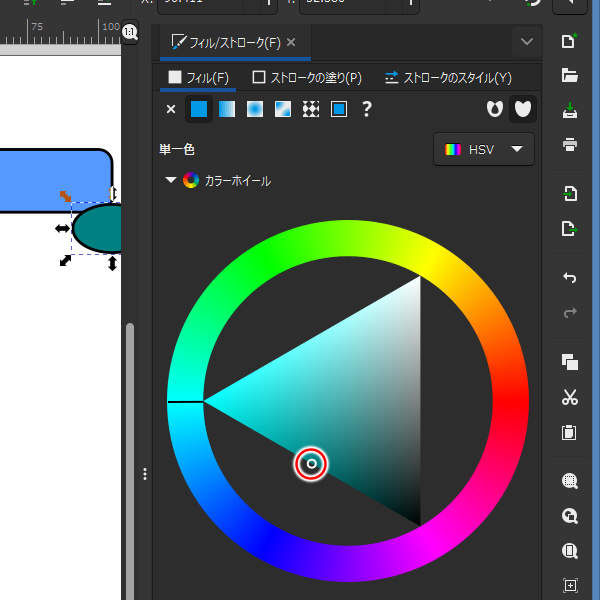Screen dimensions: 600x600
Task: Cut selection with the scissors icon
Action: [x=570, y=397]
